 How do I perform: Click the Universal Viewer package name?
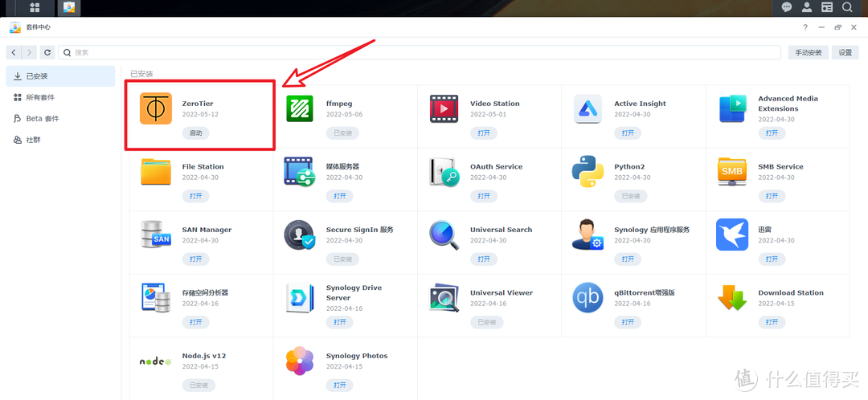[502, 292]
